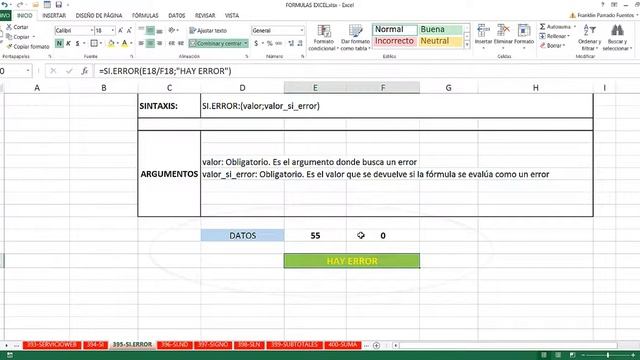Toggle align text right
Screen dimensions: 640x360
pyautogui.click(x=159, y=43)
